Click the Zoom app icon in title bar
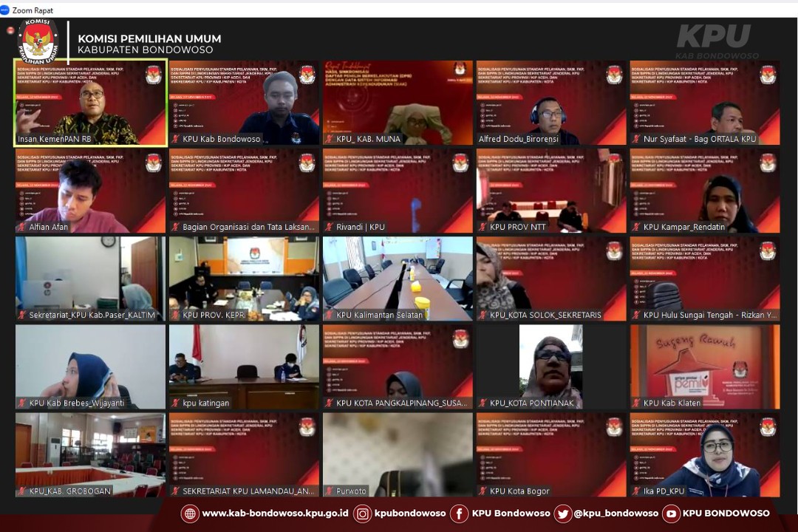Screen dimensions: 798x532 point(6,10)
